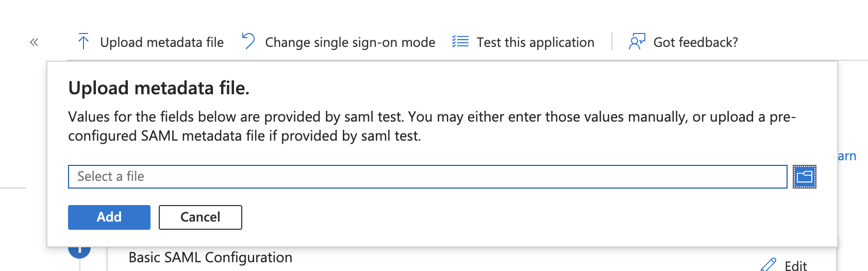Click the undo-style sign-on mode icon
The image size is (868, 271).
pyautogui.click(x=248, y=41)
